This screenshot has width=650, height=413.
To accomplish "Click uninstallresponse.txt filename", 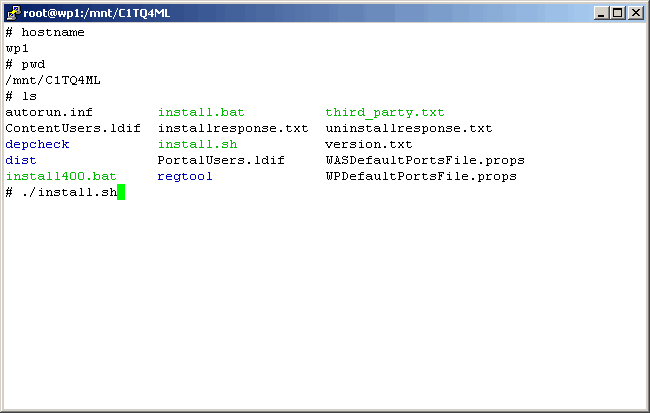I will 409,129.
